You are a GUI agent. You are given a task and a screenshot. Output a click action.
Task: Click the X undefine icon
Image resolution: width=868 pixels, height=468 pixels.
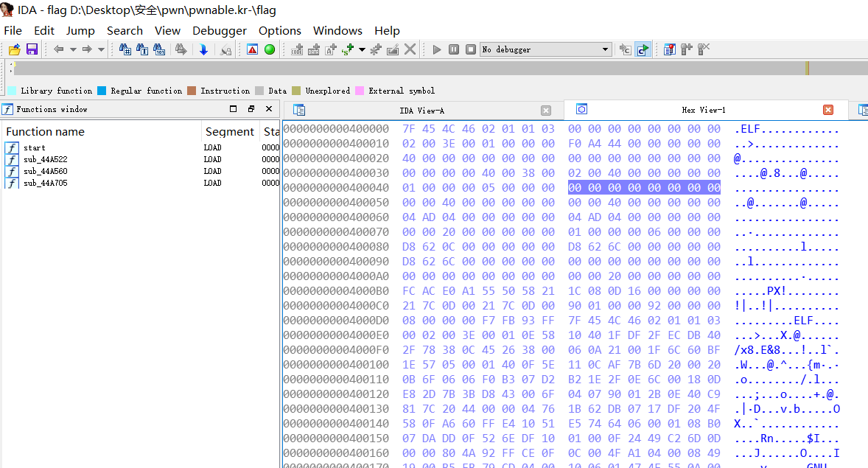pyautogui.click(x=410, y=49)
